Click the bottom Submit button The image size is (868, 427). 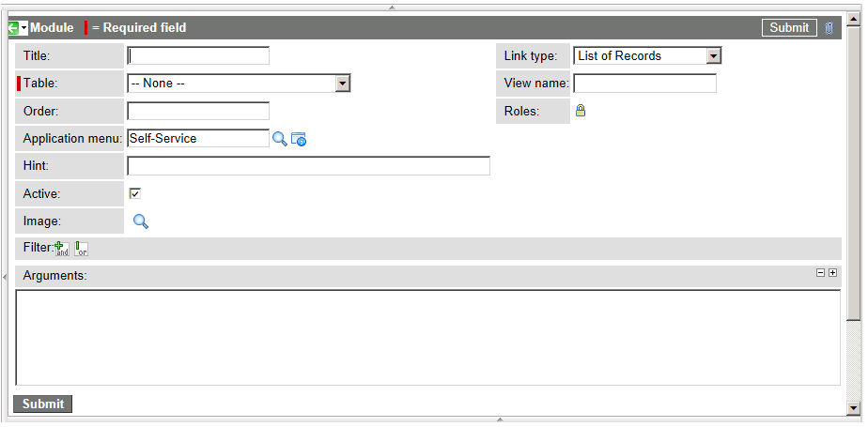[43, 404]
